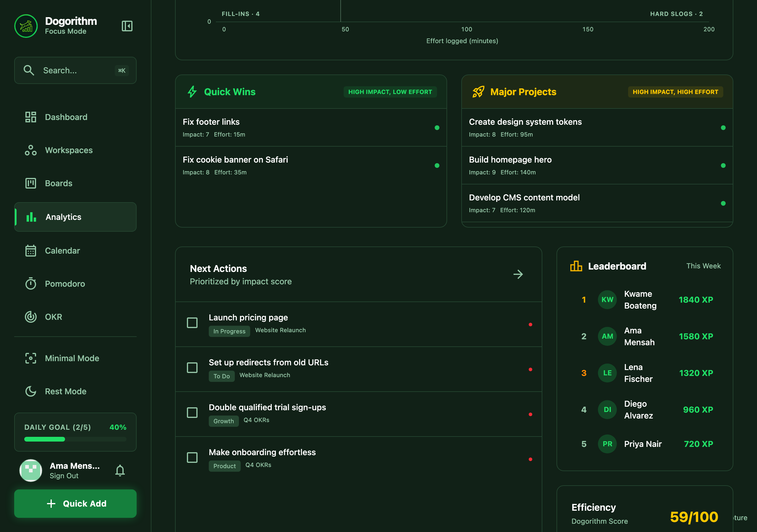Open the Fix cookie banner on Safari task
The height and width of the screenshot is (532, 757).
coord(311,166)
